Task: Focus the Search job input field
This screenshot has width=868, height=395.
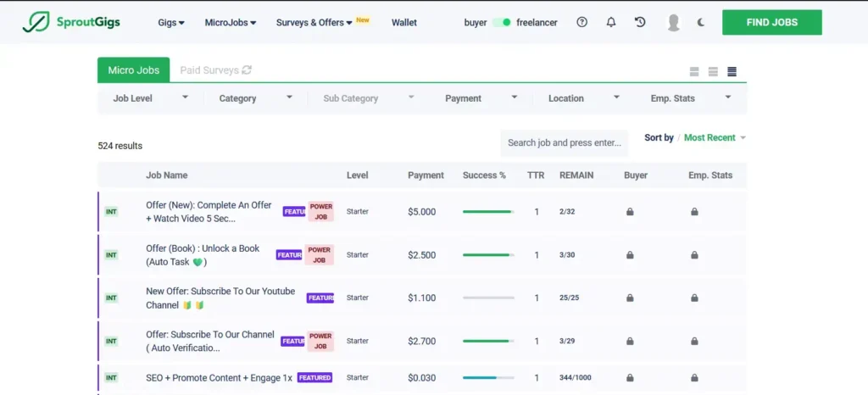Action: [x=564, y=142]
